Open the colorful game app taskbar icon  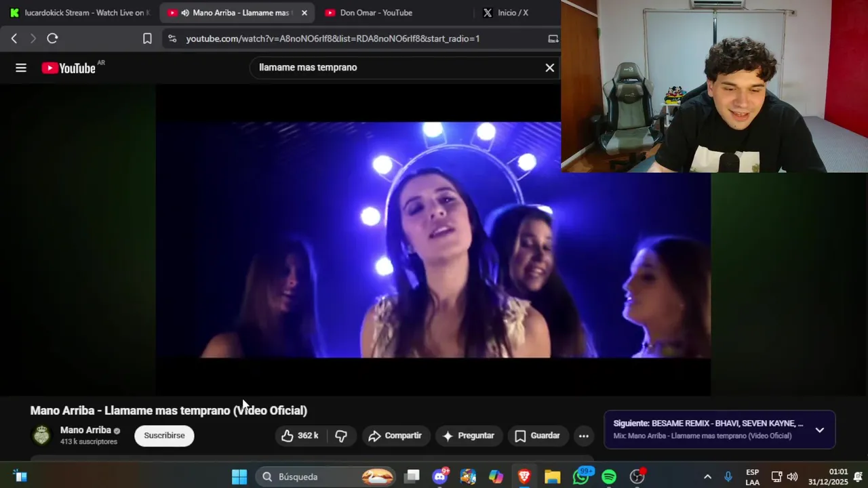point(468,476)
